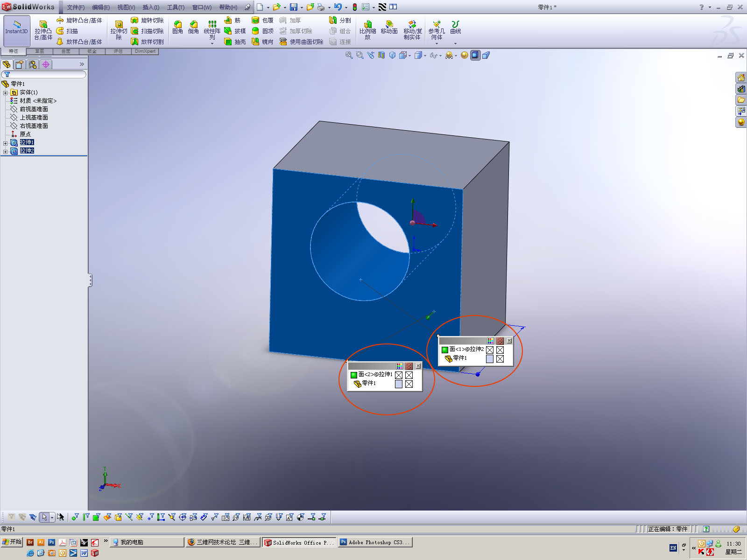Open 三维网技术论坛 Firefox taskbar window
Viewport: 747px width, 560px height.
click(223, 542)
